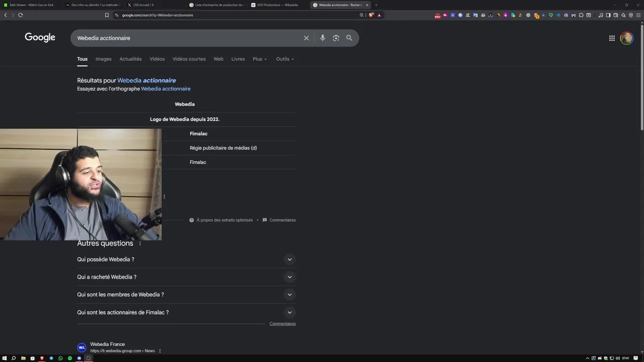Open Webedia France result options menu
This screenshot has width=644, height=362.
pyautogui.click(x=160, y=351)
